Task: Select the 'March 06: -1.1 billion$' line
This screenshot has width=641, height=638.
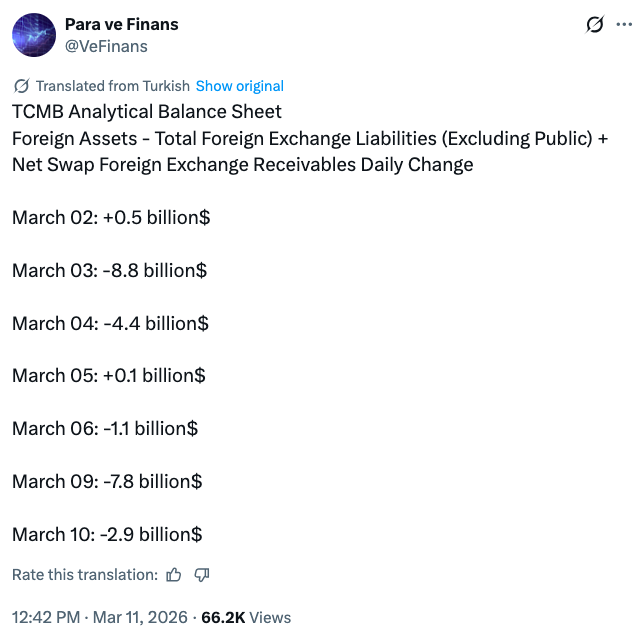Action: click(x=105, y=428)
